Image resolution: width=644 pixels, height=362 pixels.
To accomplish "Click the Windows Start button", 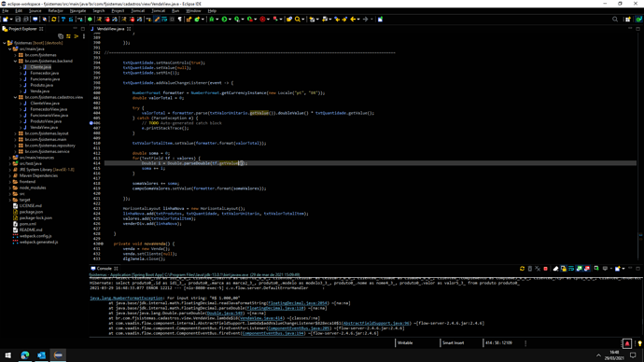I will click(7, 355).
